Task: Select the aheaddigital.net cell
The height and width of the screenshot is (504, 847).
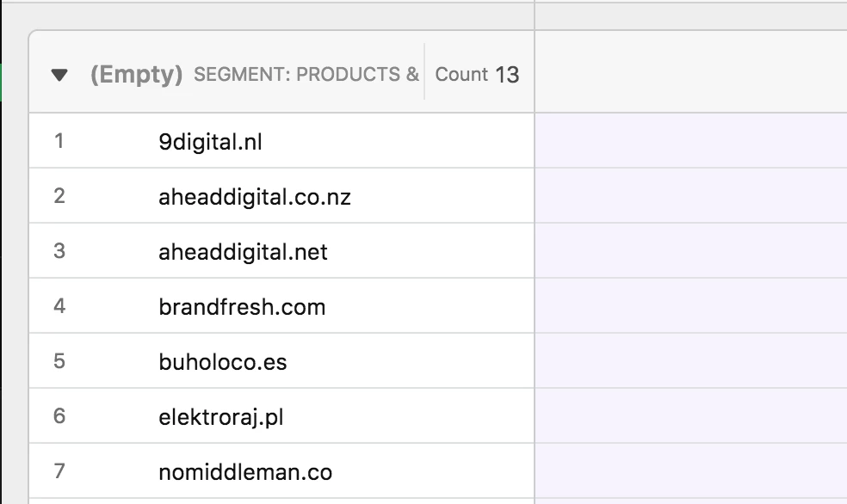Action: click(x=243, y=251)
